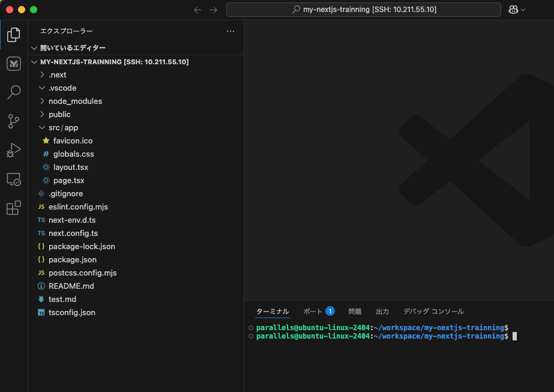Close the window with the red button

pyautogui.click(x=10, y=10)
